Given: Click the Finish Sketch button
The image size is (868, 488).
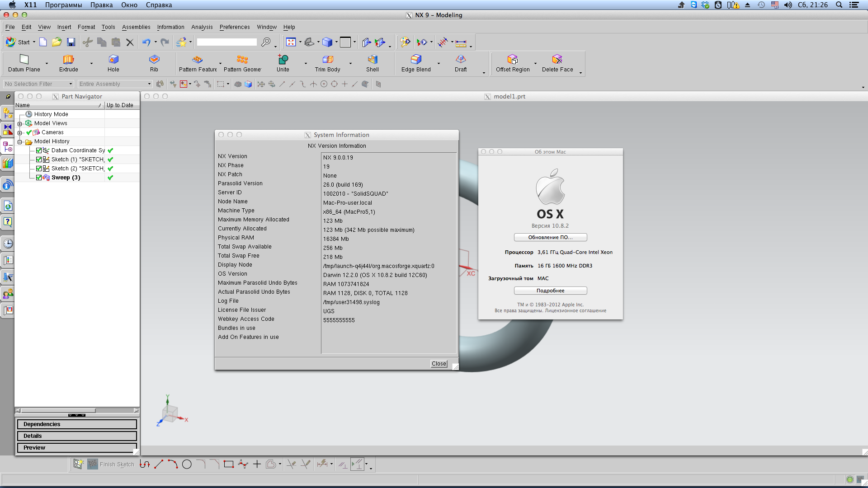Looking at the screenshot, I should pyautogui.click(x=111, y=464).
